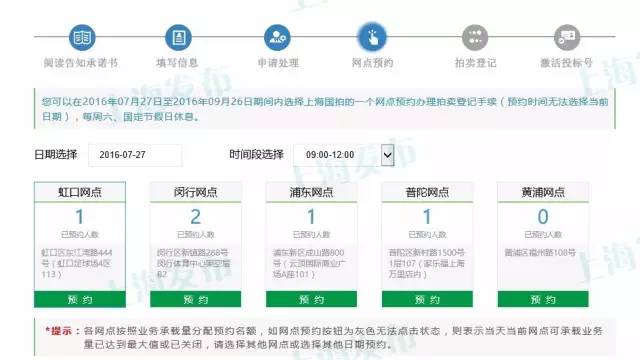Book the 虹口网点 with 预约 button

[80, 300]
